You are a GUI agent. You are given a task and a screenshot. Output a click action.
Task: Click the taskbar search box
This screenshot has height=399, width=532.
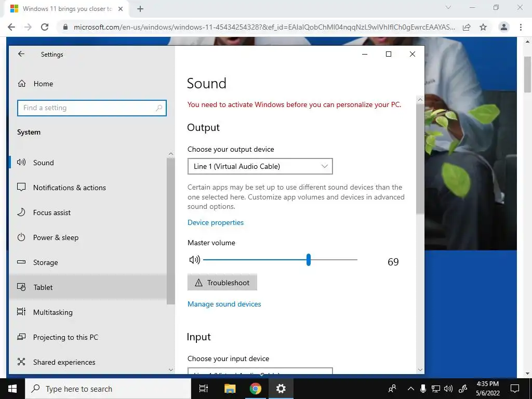click(x=108, y=389)
